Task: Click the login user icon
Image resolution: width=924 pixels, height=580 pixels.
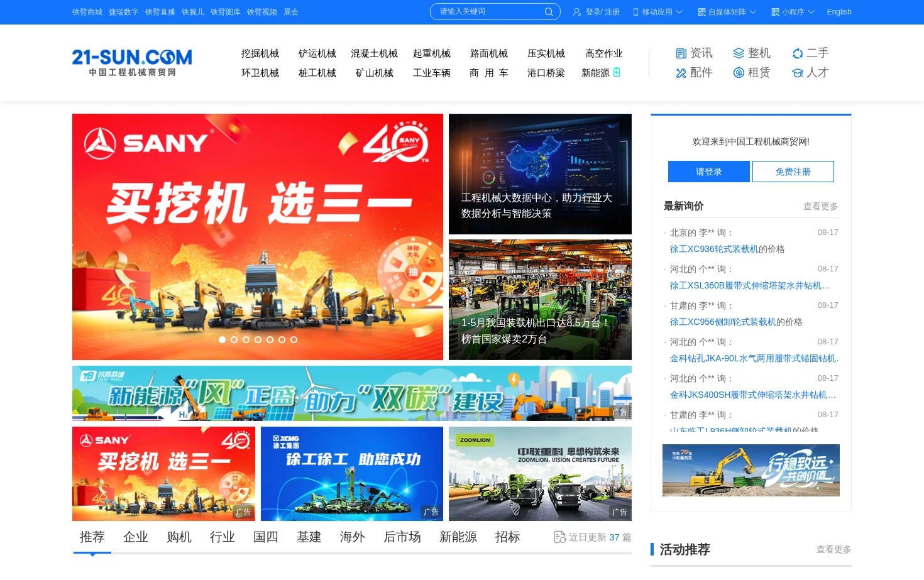Action: pyautogui.click(x=577, y=12)
